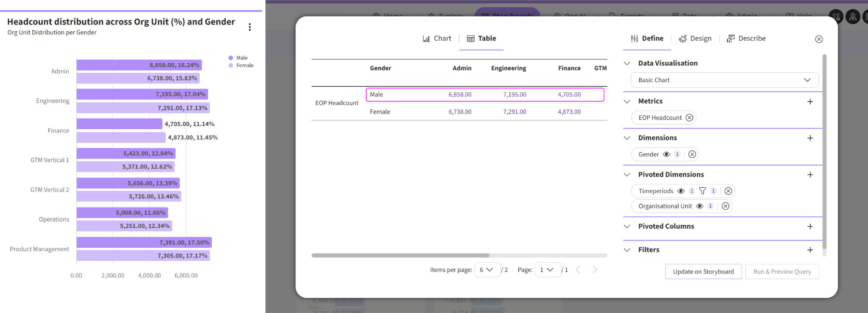Image resolution: width=868 pixels, height=313 pixels.
Task: Add a new filter with plus icon
Action: (810, 250)
